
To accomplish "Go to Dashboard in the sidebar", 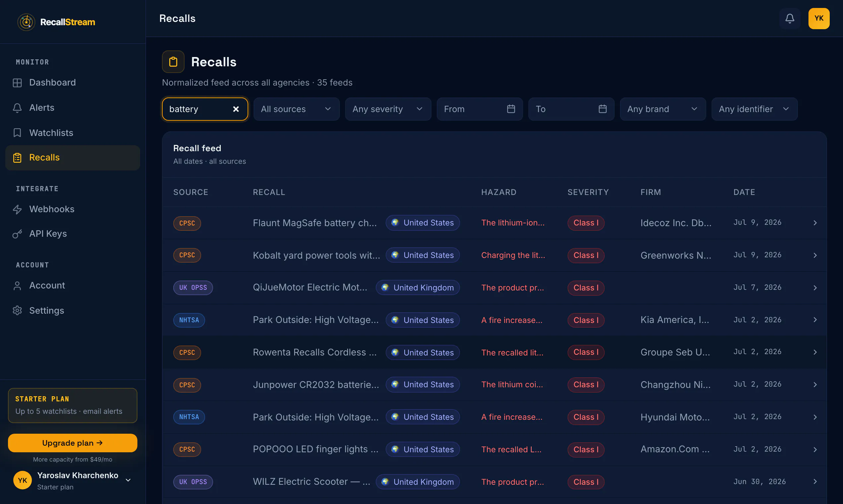I will (x=73, y=83).
